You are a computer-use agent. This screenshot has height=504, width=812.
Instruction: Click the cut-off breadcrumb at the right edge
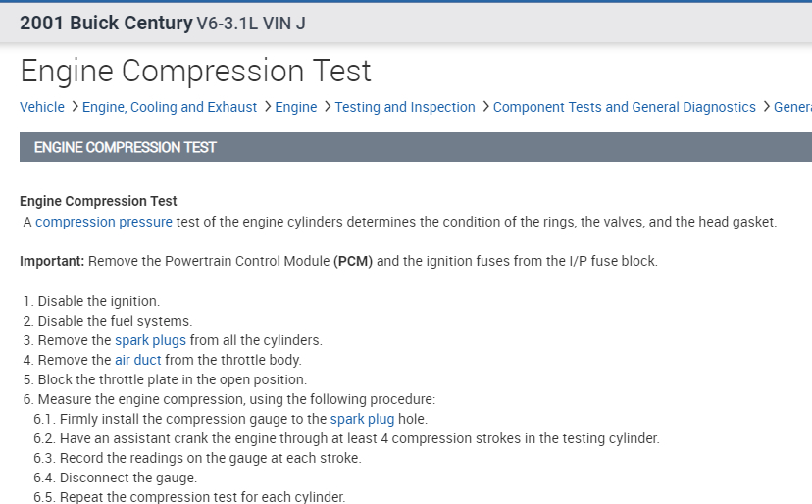pyautogui.click(x=792, y=107)
